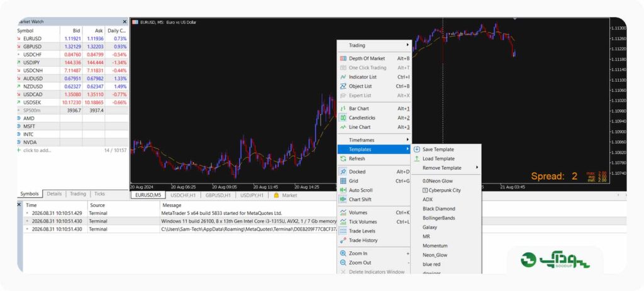The width and height of the screenshot is (644, 291).
Task: Expand the Trading submenu
Action: pos(374,45)
